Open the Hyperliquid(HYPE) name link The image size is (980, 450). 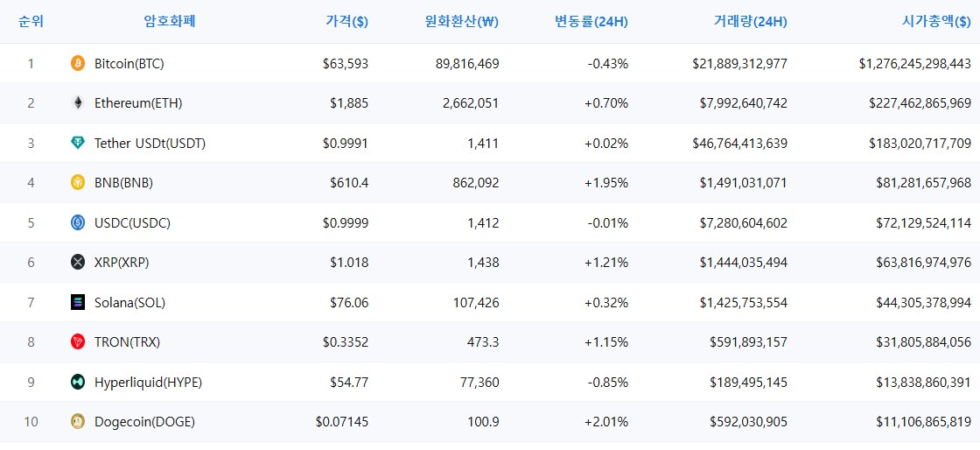[148, 382]
